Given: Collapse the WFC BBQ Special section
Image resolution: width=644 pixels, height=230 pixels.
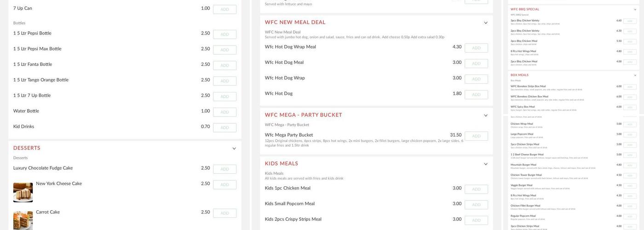Looking at the screenshot, I should coord(635,10).
